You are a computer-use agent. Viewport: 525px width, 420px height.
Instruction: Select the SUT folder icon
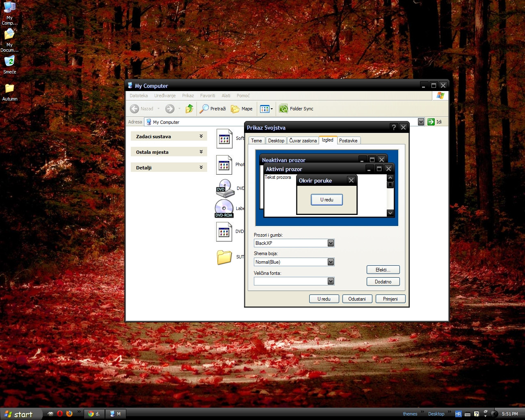coord(224,257)
